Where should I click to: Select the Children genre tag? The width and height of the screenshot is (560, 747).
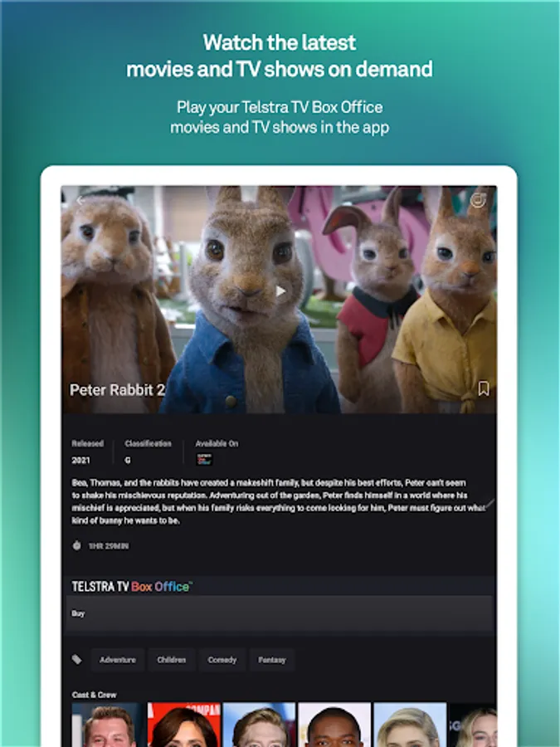pos(172,660)
